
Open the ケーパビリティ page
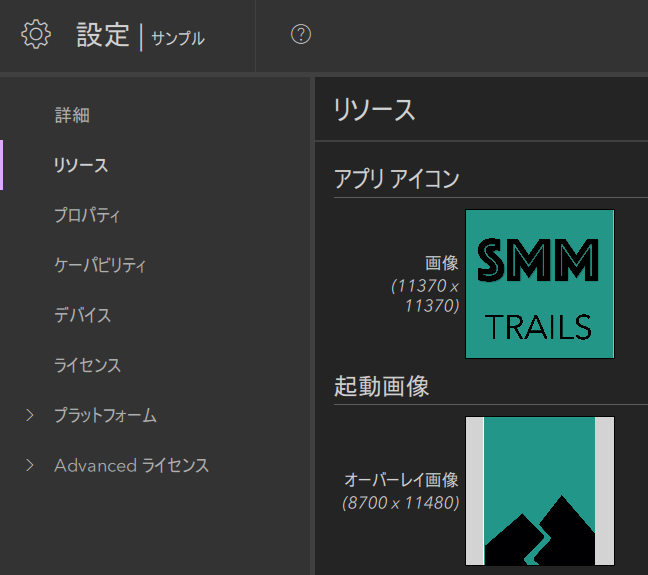coord(100,265)
